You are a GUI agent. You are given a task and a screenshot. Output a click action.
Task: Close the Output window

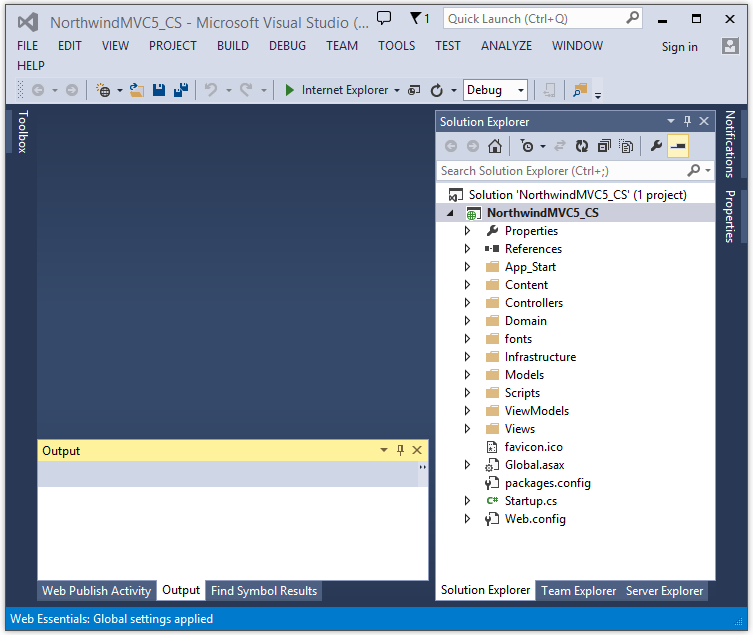417,450
